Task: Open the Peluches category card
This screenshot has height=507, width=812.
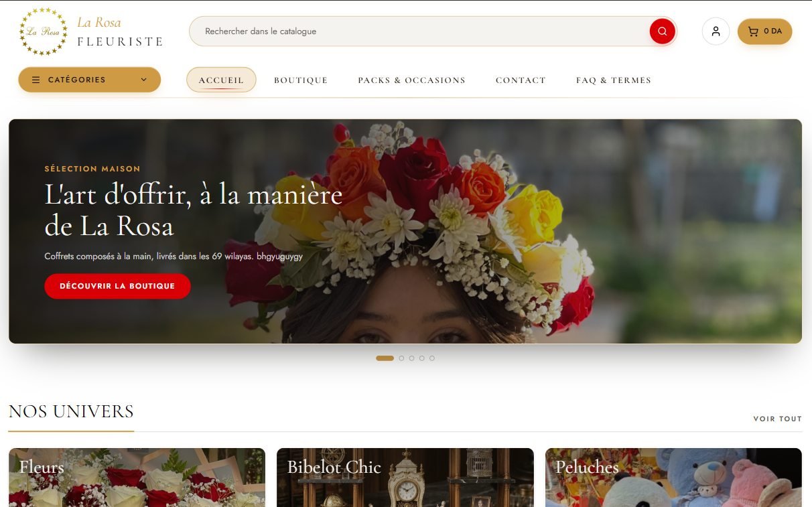Action: click(x=673, y=478)
